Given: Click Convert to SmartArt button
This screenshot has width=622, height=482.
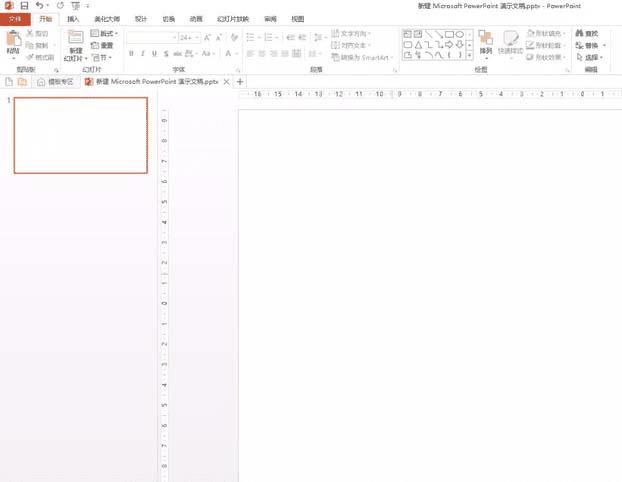Looking at the screenshot, I should (362, 58).
